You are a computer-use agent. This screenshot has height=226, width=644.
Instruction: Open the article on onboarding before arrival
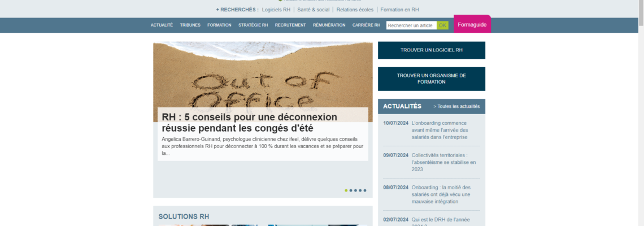[440, 130]
